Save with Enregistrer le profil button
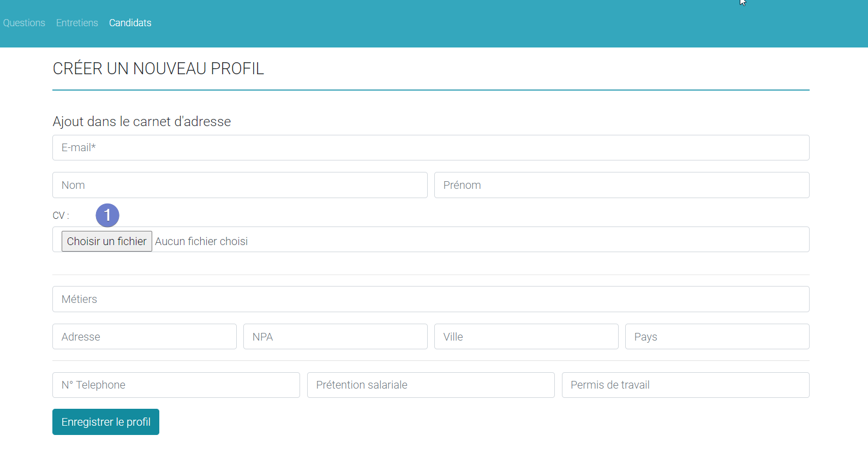This screenshot has width=868, height=471. (x=106, y=422)
